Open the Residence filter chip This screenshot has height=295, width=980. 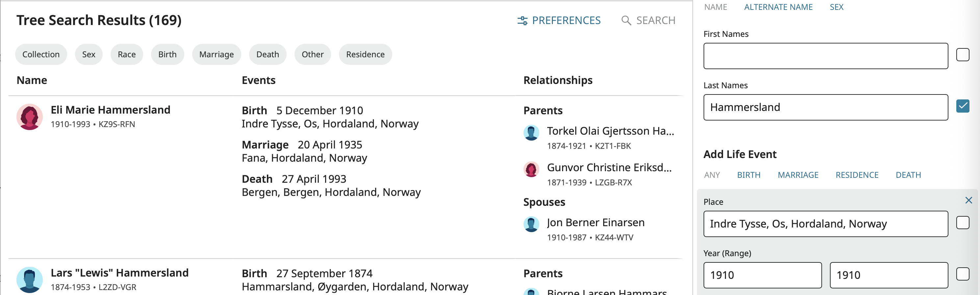(365, 54)
